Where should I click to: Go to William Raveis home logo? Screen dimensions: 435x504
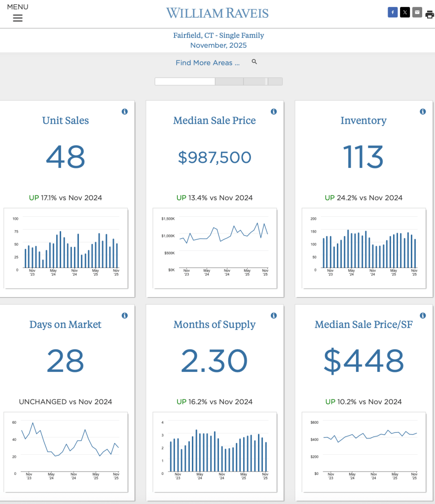[x=217, y=13]
